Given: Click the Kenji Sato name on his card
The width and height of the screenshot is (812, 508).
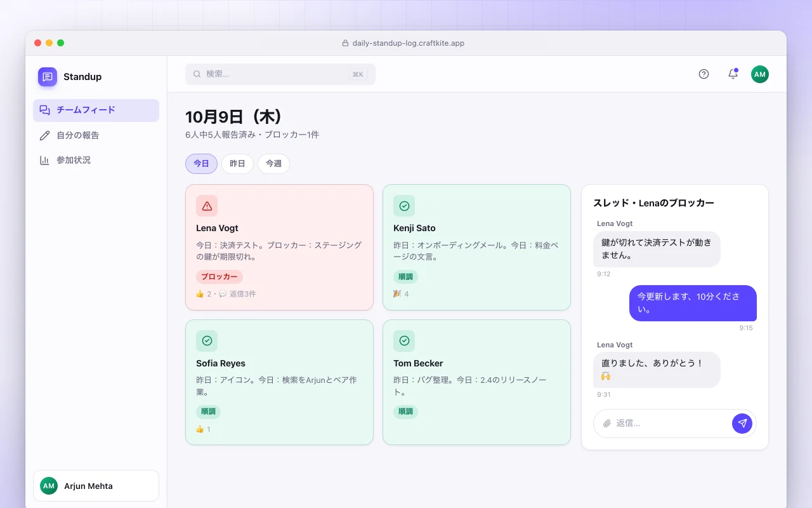Looking at the screenshot, I should tap(414, 228).
